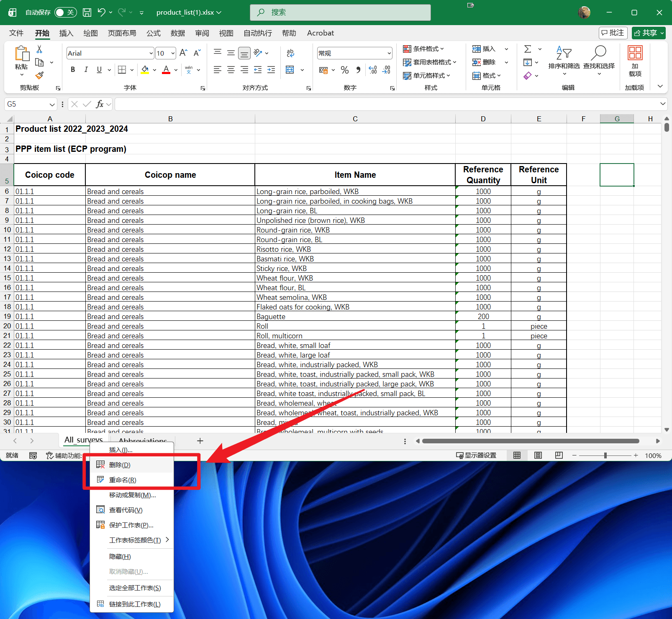This screenshot has width=672, height=619.
Task: Toggle the AutoSave switch
Action: pyautogui.click(x=66, y=13)
